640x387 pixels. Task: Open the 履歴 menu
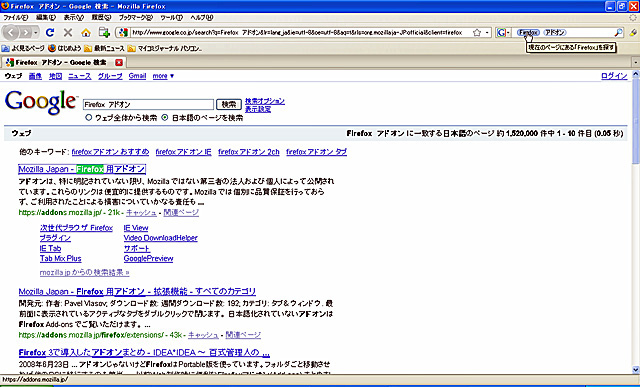tap(101, 18)
